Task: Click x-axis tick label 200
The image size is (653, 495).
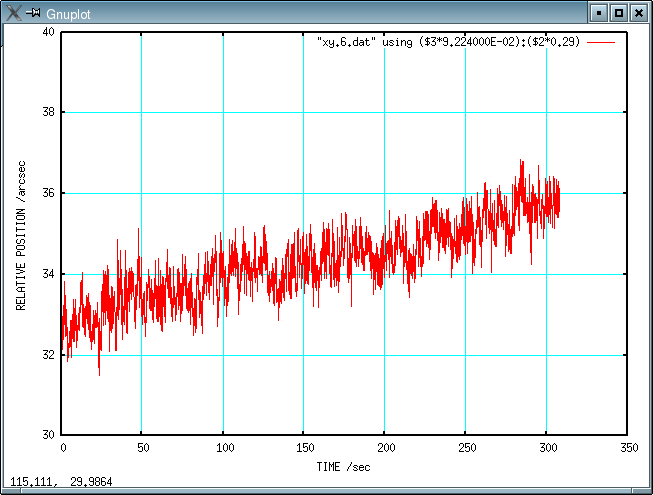Action: [386, 448]
